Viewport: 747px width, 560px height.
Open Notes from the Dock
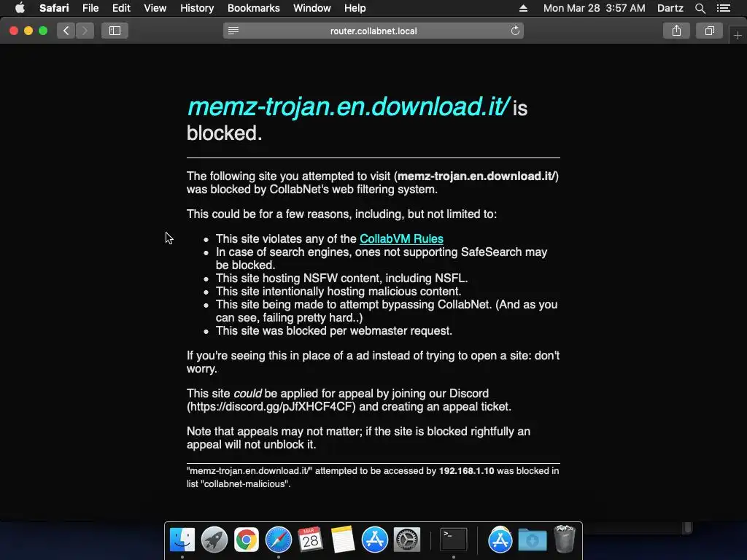pyautogui.click(x=343, y=540)
